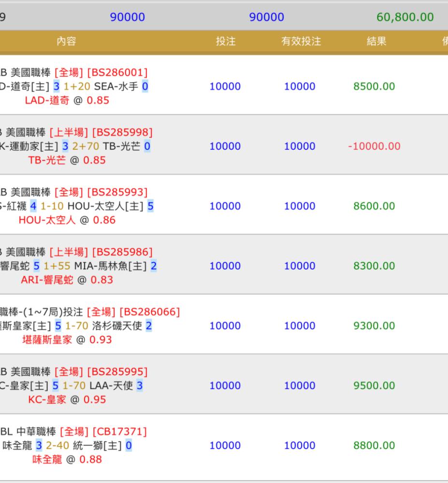Click the losing result -10000.00

pos(374,146)
